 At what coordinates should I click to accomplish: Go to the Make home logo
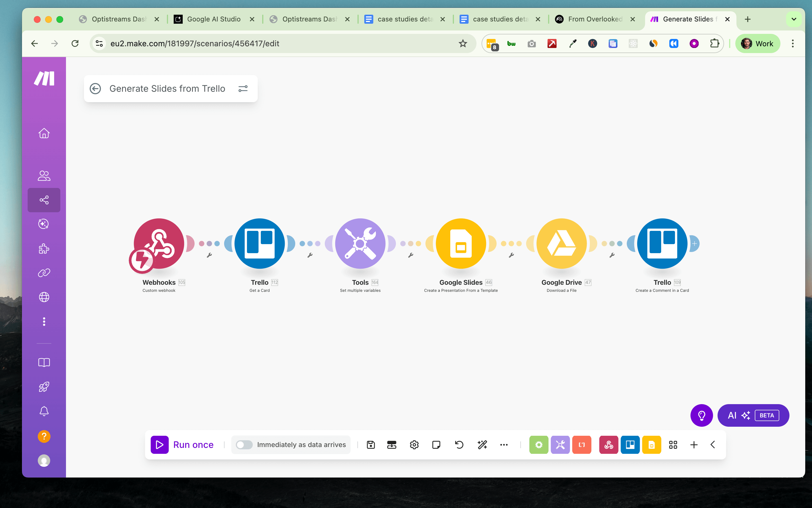[44, 79]
